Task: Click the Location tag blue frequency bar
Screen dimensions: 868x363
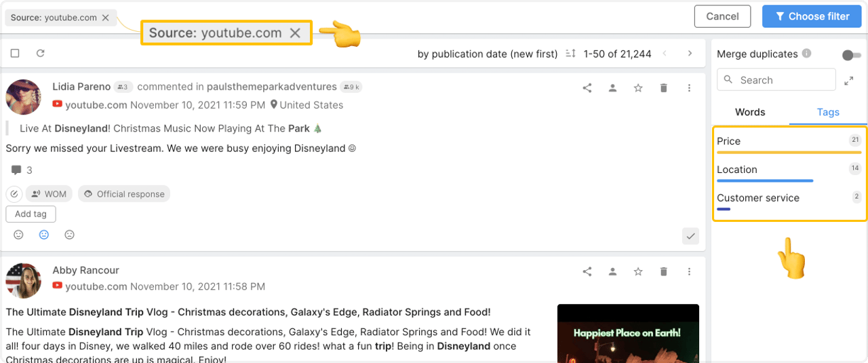Action: [765, 180]
